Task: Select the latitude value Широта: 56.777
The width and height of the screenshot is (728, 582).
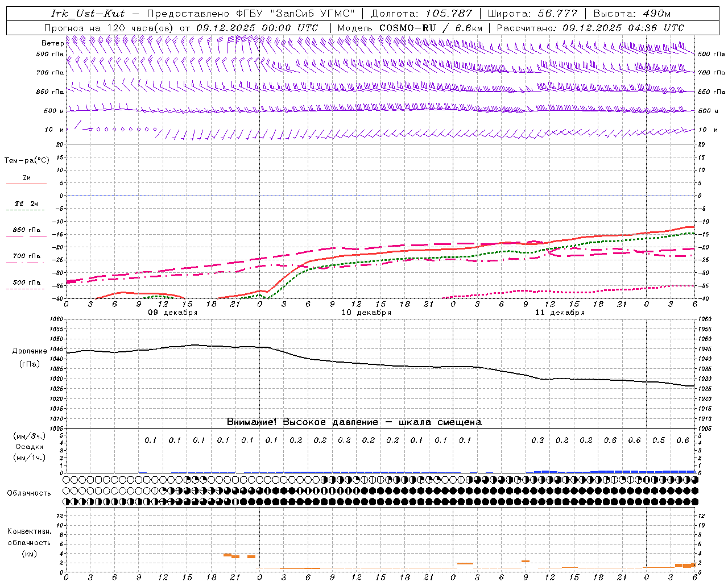Action: pos(532,14)
